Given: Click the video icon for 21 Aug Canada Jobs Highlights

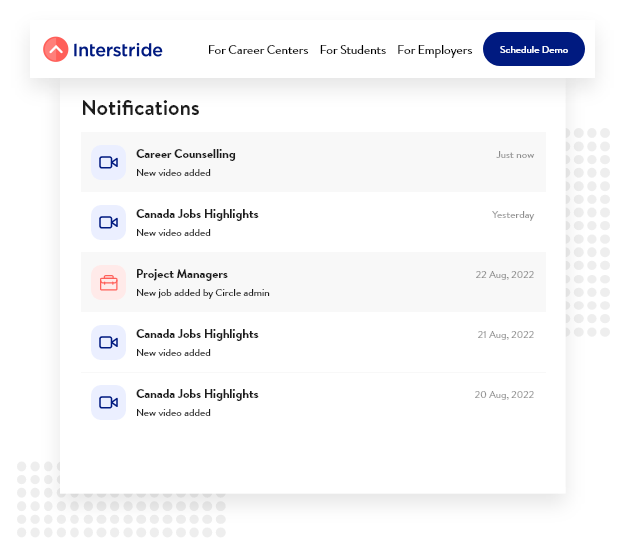Looking at the screenshot, I should pyautogui.click(x=108, y=342).
